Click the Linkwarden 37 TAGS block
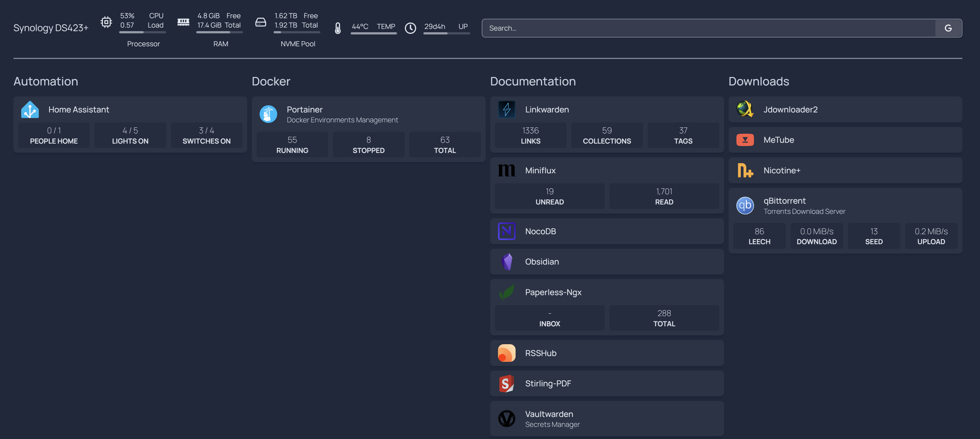980x439 pixels. click(x=683, y=135)
